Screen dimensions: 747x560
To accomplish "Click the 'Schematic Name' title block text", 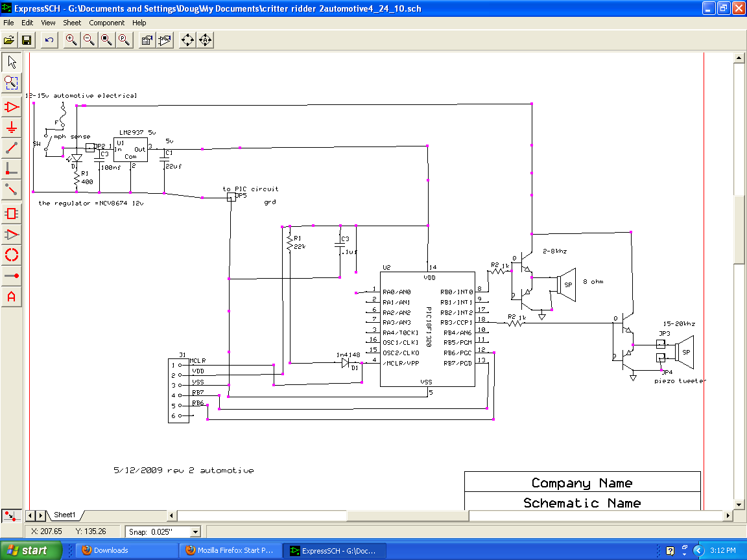I will [x=582, y=503].
